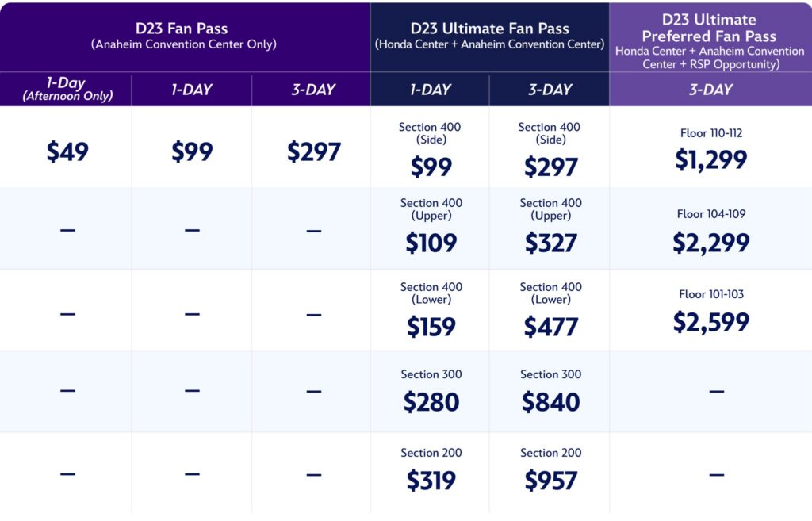This screenshot has height=521, width=812.
Task: Choose the $49 afternoon-only price
Action: coord(67,151)
